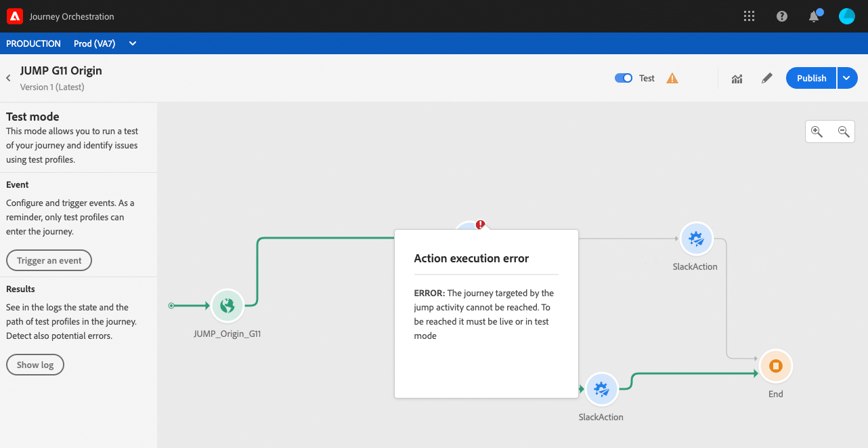Click the Publish button
This screenshot has width=868, height=448.
point(811,78)
